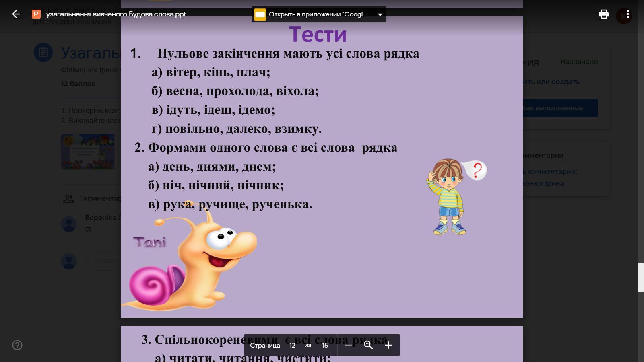Image resolution: width=644 pixels, height=362 pixels.
Task: Select answer line 'б) весна, прохолода, віхола;'
Action: click(x=235, y=91)
